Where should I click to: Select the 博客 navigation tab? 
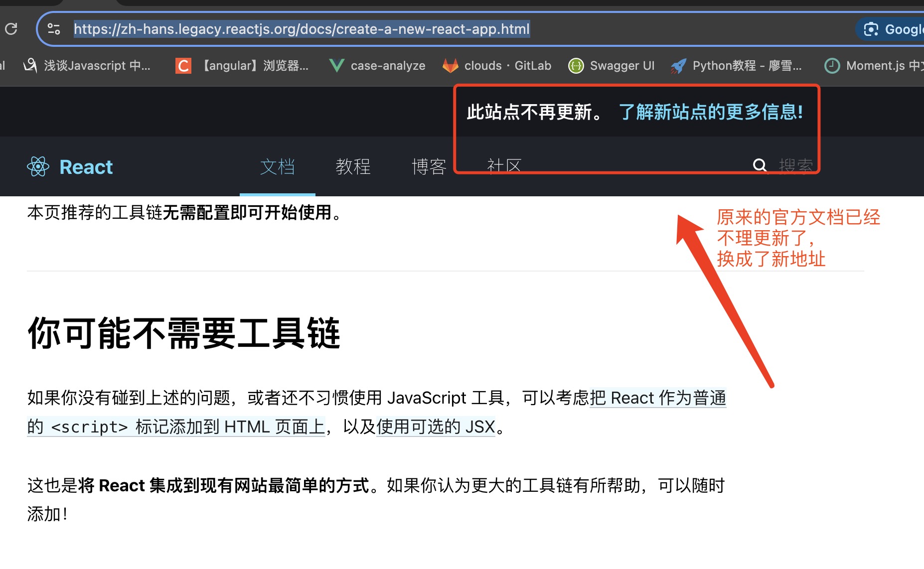tap(429, 166)
